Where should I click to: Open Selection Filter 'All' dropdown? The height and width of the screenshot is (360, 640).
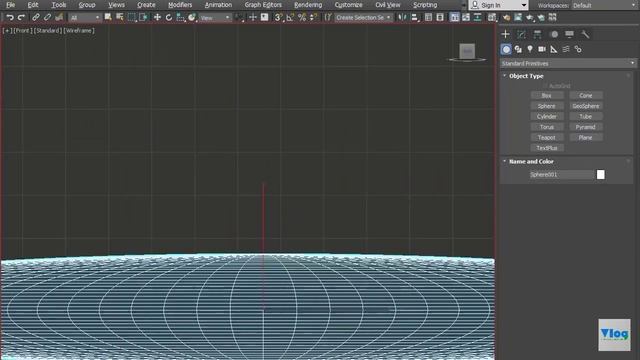(x=84, y=18)
